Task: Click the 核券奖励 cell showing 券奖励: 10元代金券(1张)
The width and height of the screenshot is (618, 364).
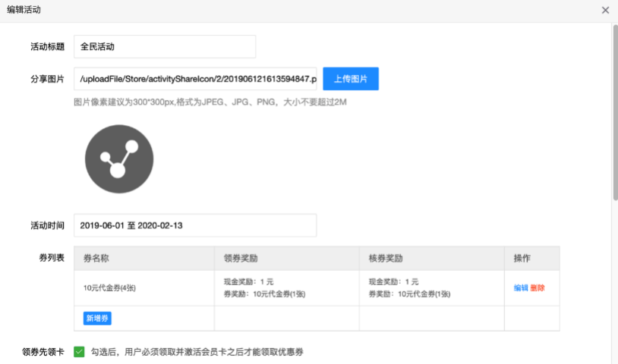Action: [432, 288]
